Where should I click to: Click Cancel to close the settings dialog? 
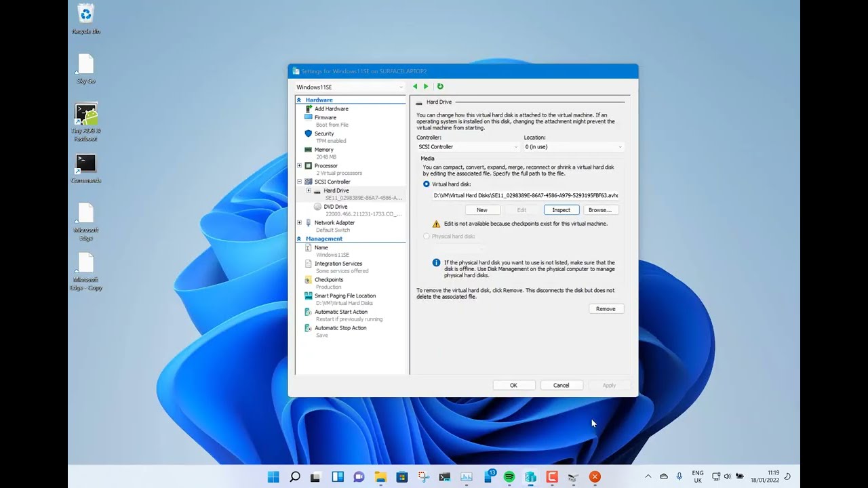[x=561, y=385]
